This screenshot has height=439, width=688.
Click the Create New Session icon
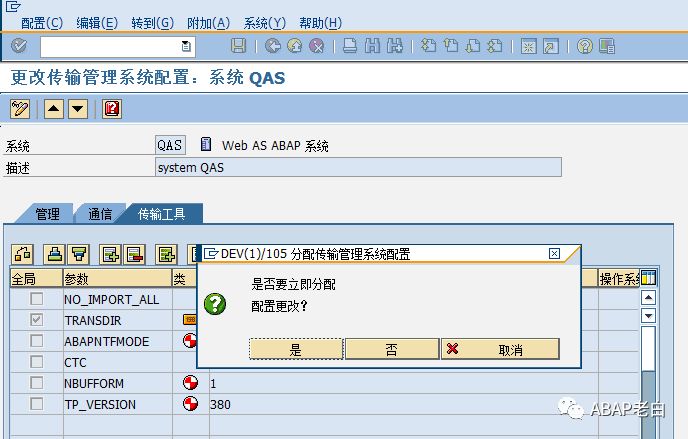(528, 46)
